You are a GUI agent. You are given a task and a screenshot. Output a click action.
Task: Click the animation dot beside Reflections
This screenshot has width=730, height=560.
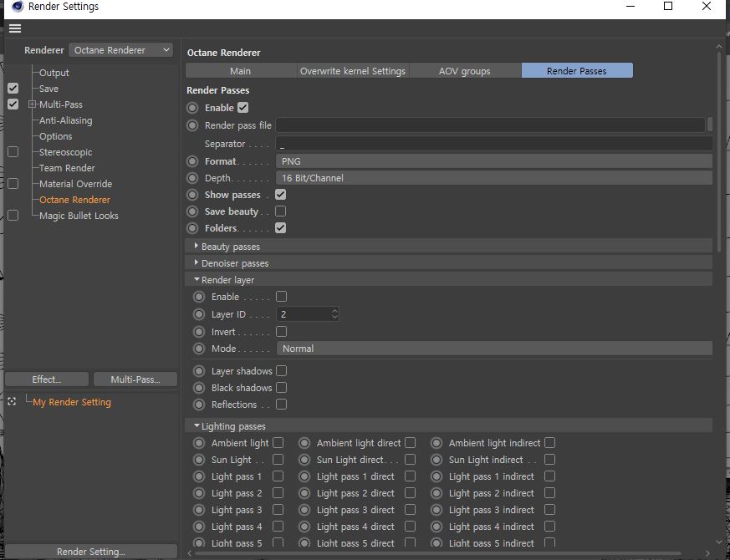pyautogui.click(x=199, y=405)
